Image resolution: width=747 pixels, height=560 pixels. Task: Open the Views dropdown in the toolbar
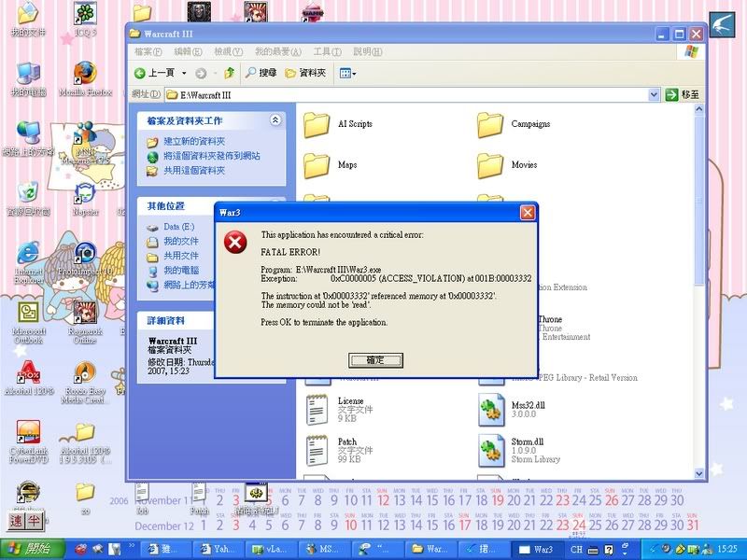tap(347, 73)
